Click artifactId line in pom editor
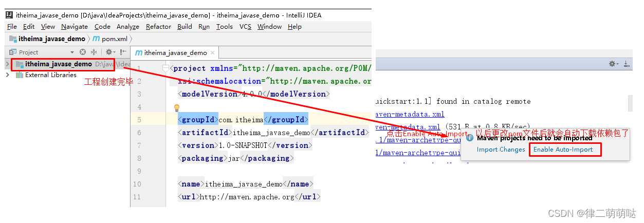This screenshot has height=223, width=644. tap(273, 133)
